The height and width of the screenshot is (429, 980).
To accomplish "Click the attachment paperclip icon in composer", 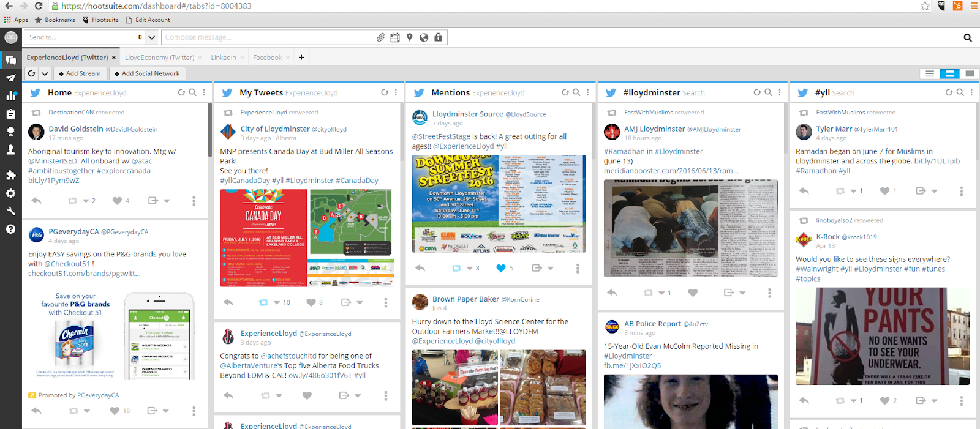I will click(x=380, y=37).
